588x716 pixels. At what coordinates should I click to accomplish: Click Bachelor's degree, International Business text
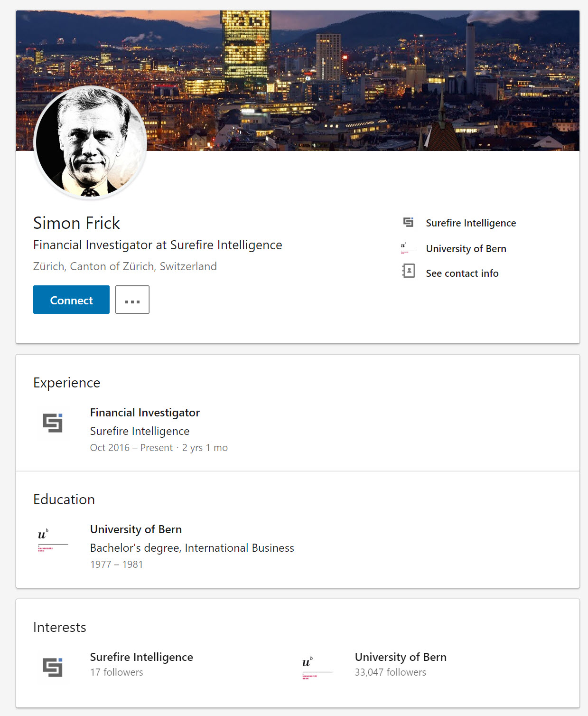(x=192, y=548)
